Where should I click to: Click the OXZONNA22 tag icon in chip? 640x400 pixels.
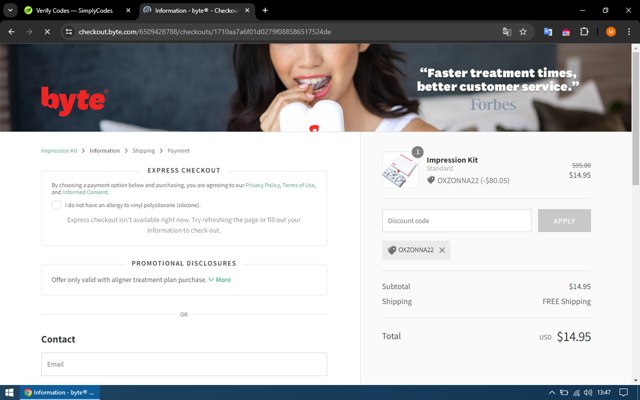392,250
